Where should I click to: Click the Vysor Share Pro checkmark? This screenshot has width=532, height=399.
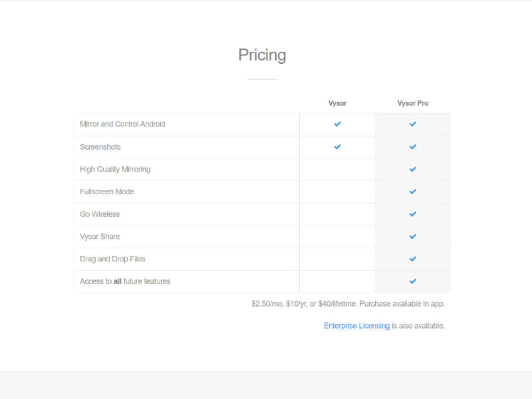(412, 237)
